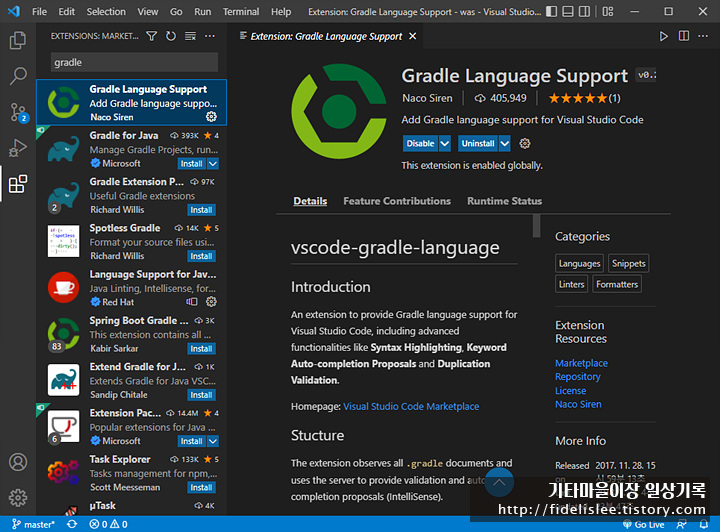This screenshot has width=720, height=532.
Task: Synchronize changes icon in status bar
Action: coord(72,524)
